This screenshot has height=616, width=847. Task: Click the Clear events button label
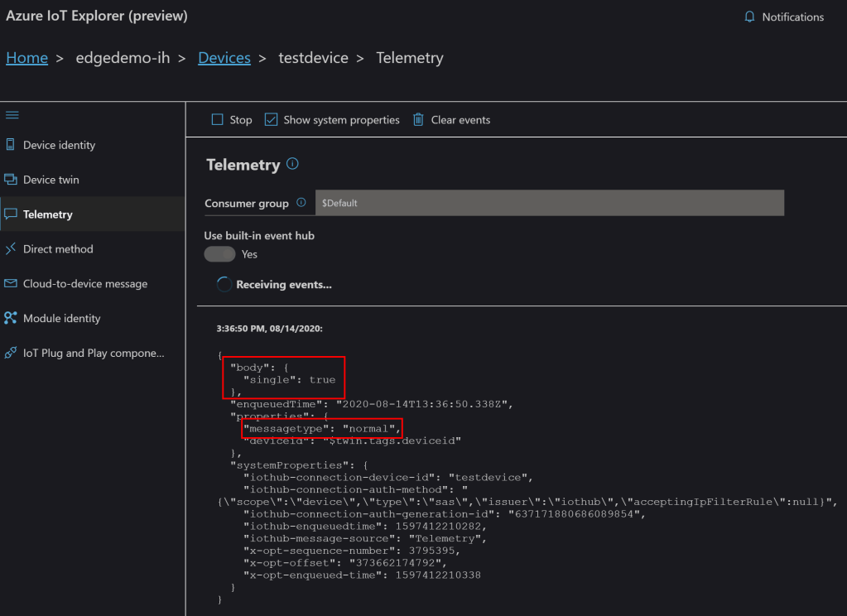pyautogui.click(x=460, y=120)
